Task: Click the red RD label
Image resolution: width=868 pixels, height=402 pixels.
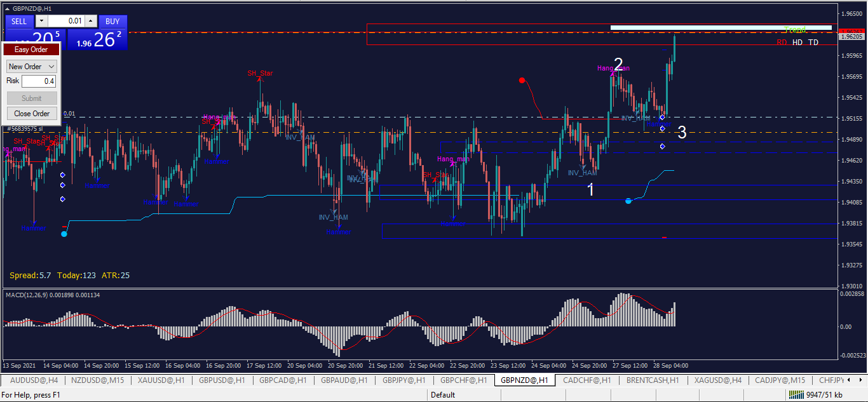Action: click(x=782, y=43)
